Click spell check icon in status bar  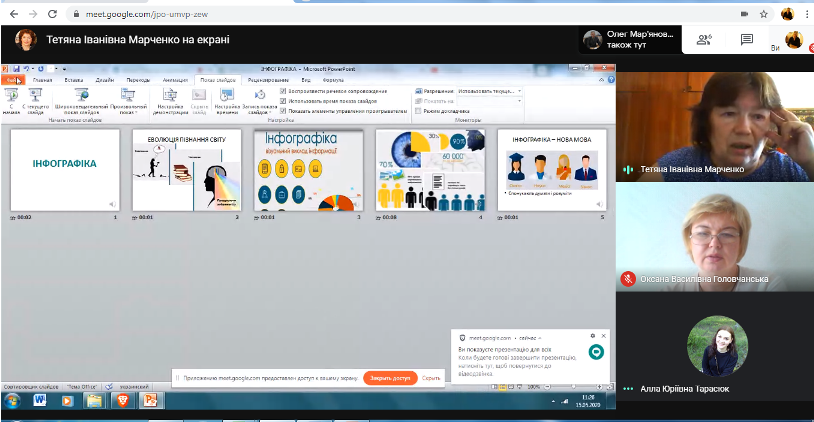109,387
